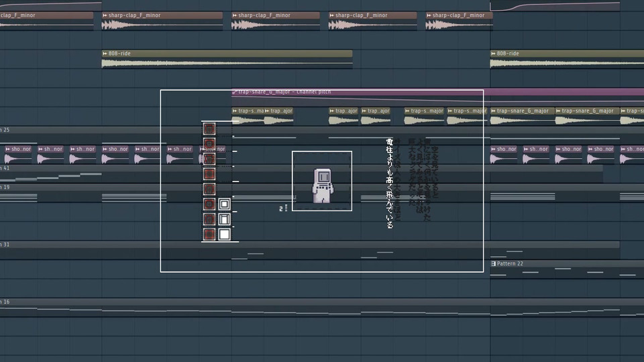Select the 808-ride clip cut off at the right edge
The width and height of the screenshot is (644, 362).
pos(568,59)
